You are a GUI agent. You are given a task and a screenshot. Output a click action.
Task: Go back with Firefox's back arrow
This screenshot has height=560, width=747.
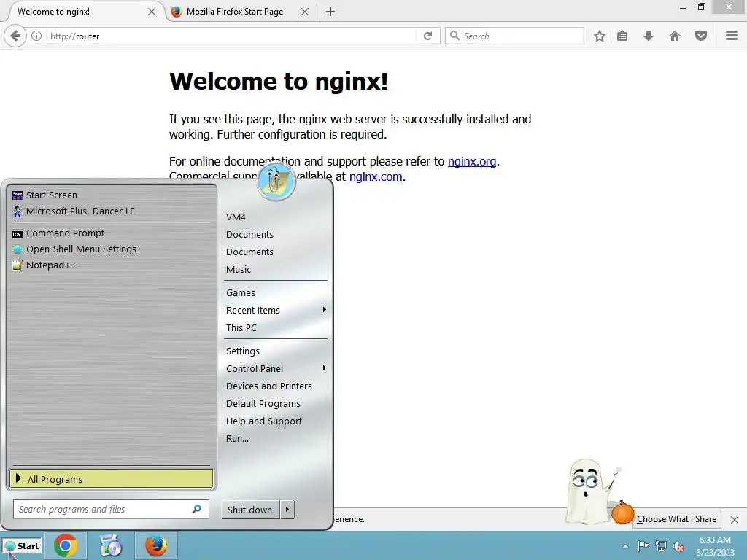(x=15, y=36)
